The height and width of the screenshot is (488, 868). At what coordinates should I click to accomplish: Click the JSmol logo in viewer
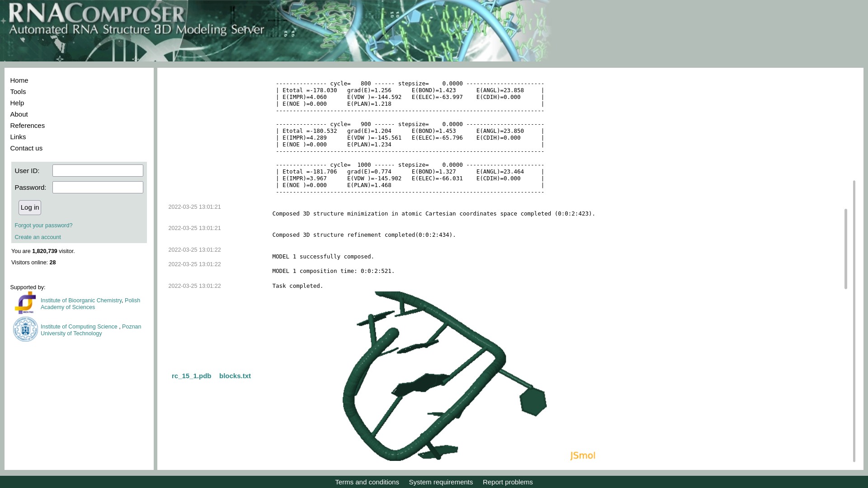[582, 455]
